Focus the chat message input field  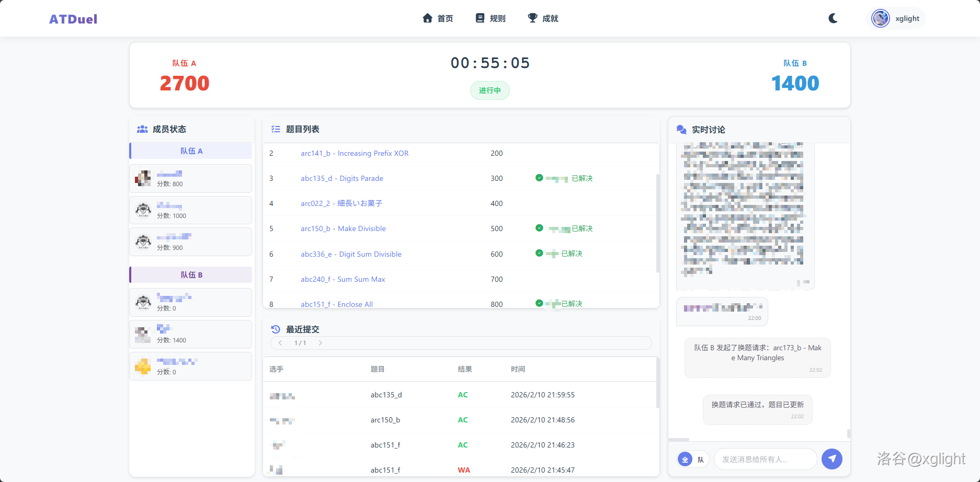click(765, 459)
